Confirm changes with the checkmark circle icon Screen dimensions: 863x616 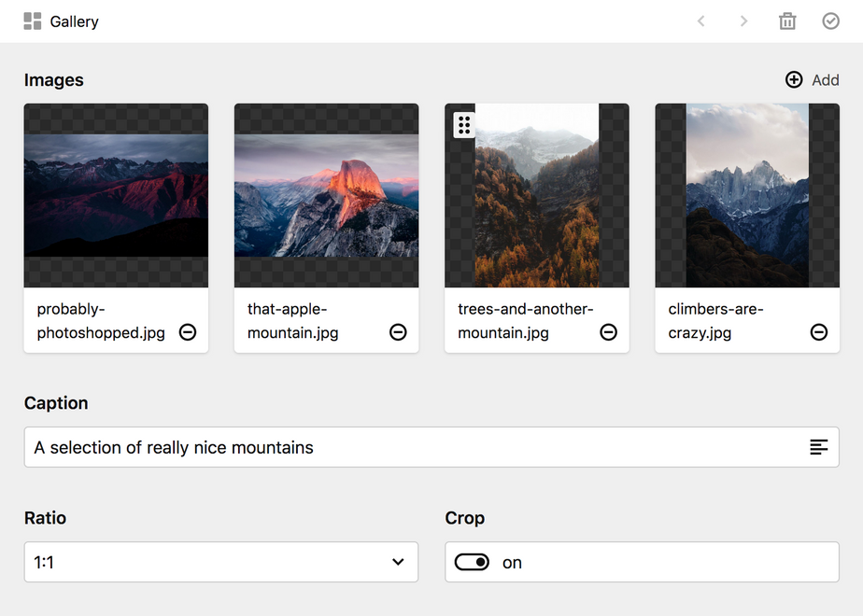(x=830, y=21)
